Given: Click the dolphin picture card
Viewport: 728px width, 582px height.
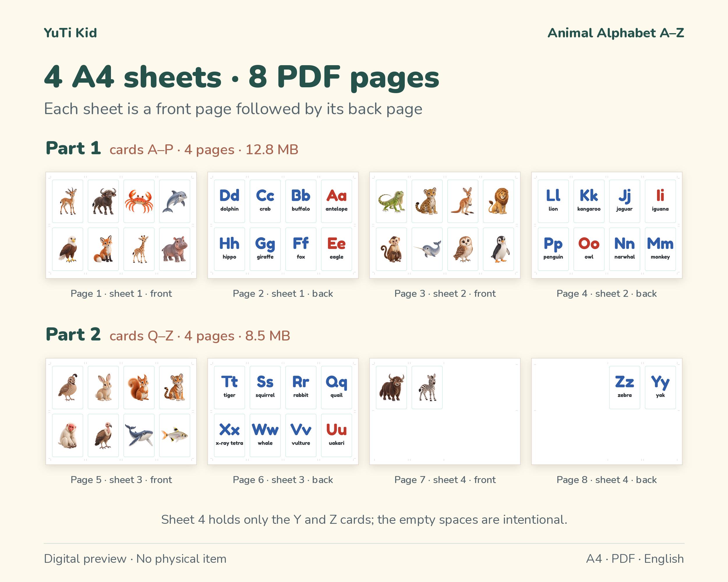Looking at the screenshot, I should tap(174, 201).
